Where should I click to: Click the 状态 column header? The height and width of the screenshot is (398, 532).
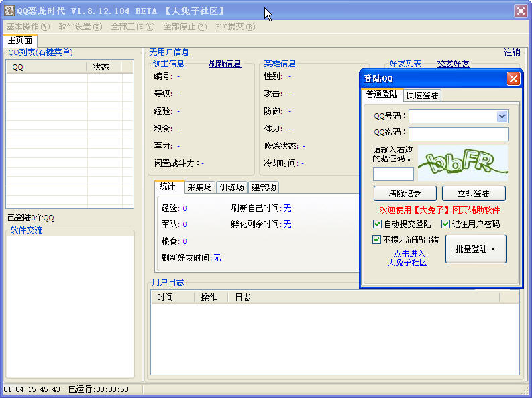[x=104, y=67]
